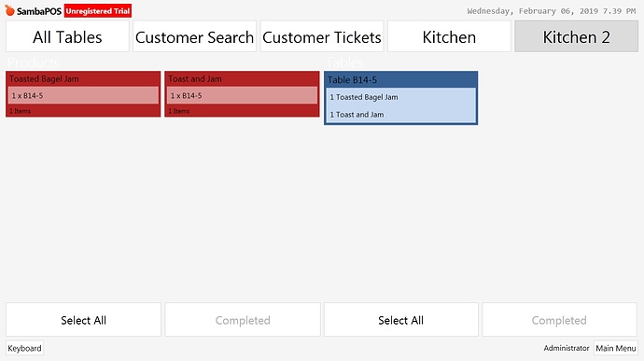Select 1 x B14-5 under Toasted Bagel Jam

(83, 95)
